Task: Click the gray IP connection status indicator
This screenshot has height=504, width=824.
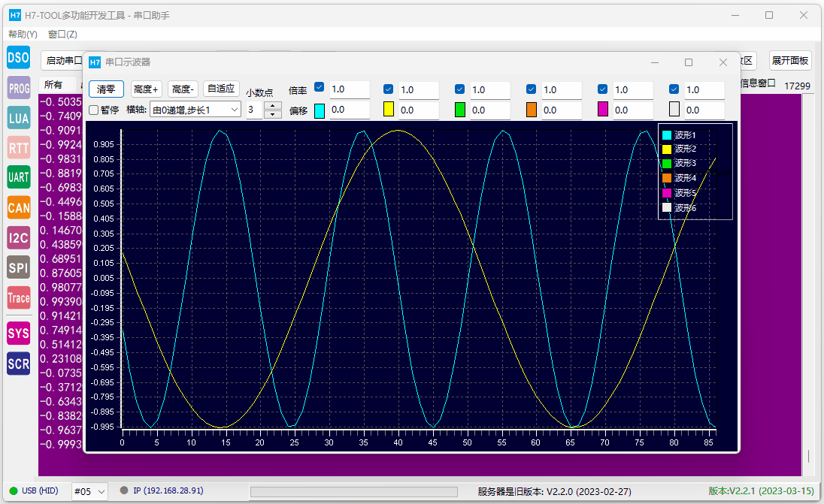Action: coord(124,490)
